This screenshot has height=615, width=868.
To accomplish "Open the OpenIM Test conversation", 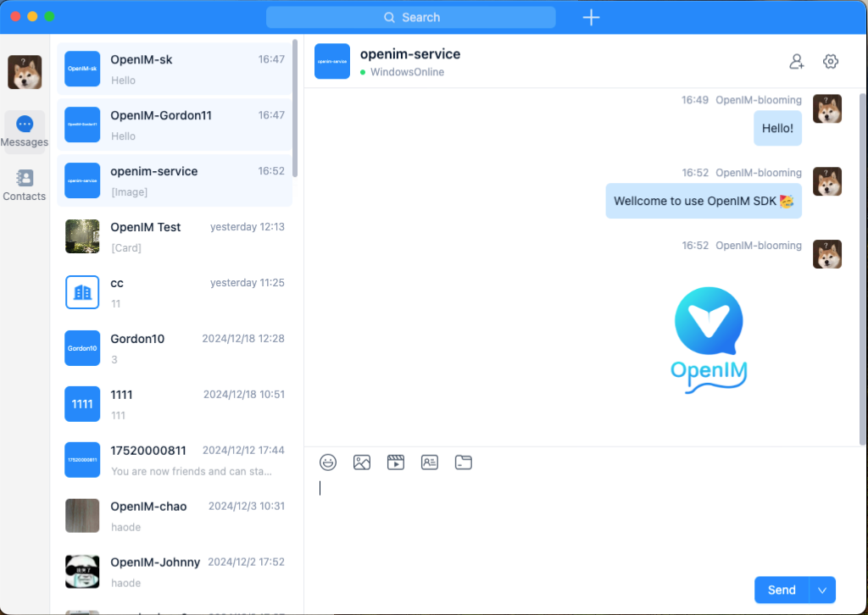I will pos(175,236).
